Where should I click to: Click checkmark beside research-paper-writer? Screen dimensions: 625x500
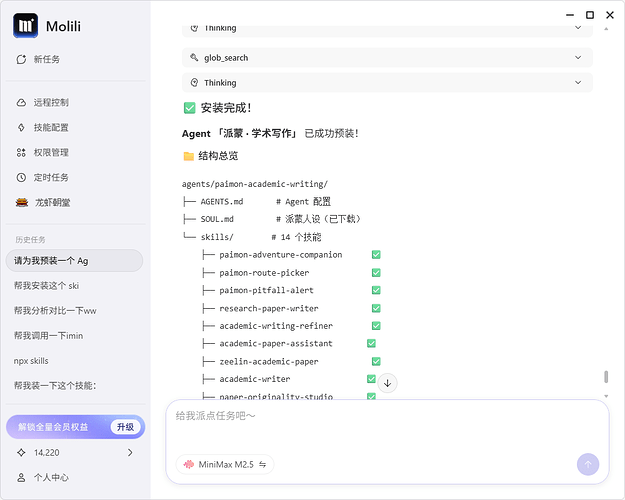376,308
